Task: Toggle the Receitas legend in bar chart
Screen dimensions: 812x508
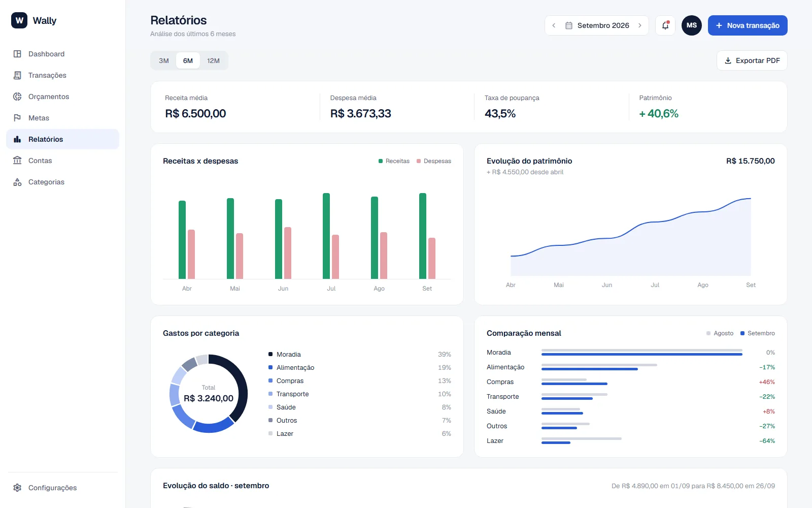Action: (x=394, y=161)
